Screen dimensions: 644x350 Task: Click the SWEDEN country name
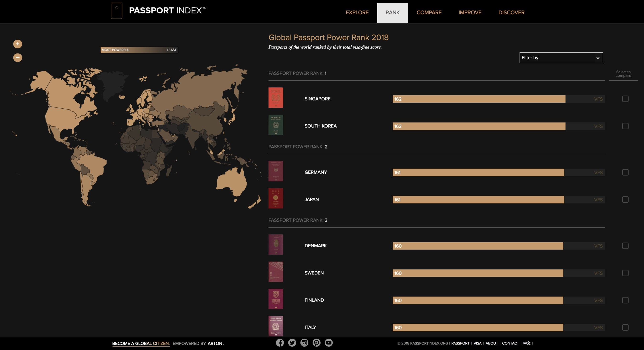(314, 273)
